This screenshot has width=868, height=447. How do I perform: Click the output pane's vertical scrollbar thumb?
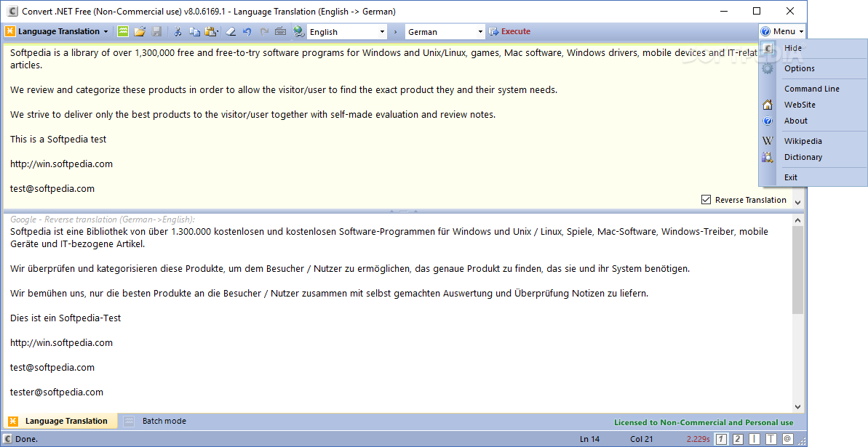(x=797, y=270)
